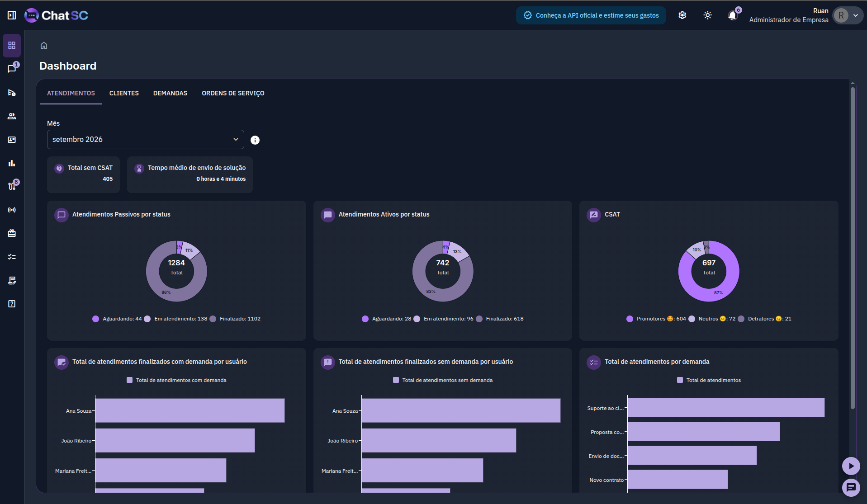This screenshot has height=504, width=867.
Task: Click the dashboard vertical scrollbar
Action: [x=853, y=248]
